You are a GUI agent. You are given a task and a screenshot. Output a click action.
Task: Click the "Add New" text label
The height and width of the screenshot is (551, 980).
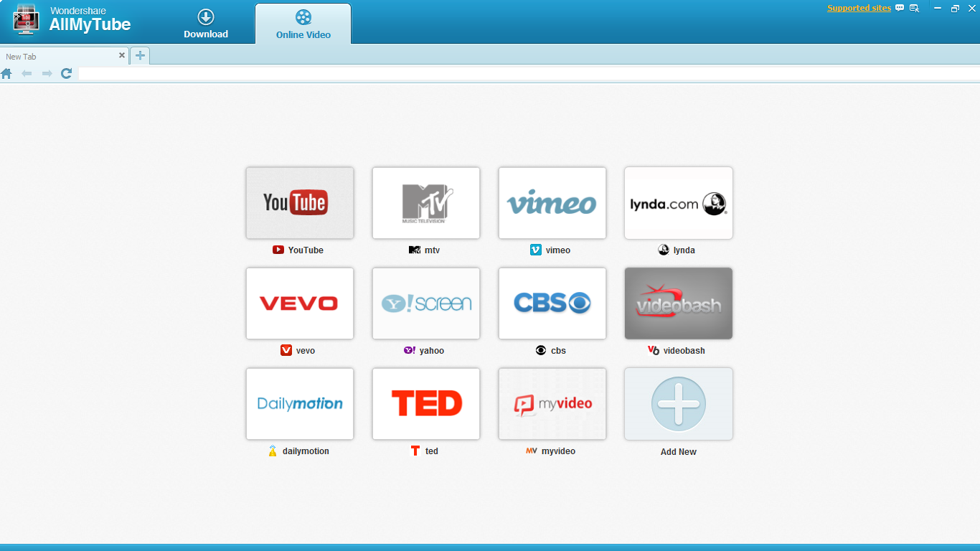click(679, 452)
